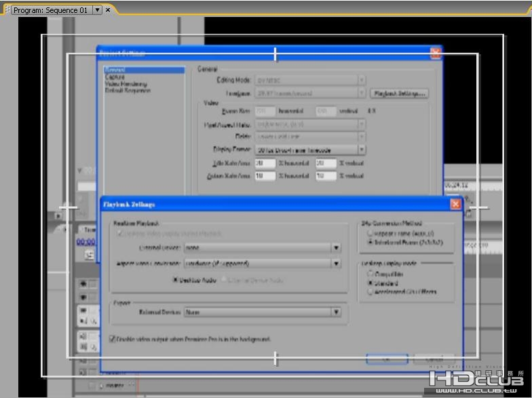Open the Editing Mode dropdown
This screenshot has width=532, height=398.
(310, 80)
